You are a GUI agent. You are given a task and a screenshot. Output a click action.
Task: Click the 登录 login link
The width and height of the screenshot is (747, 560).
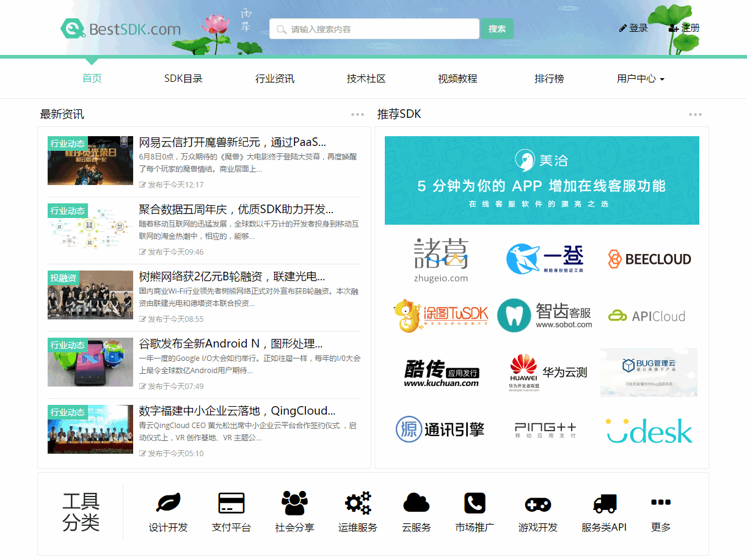[633, 27]
